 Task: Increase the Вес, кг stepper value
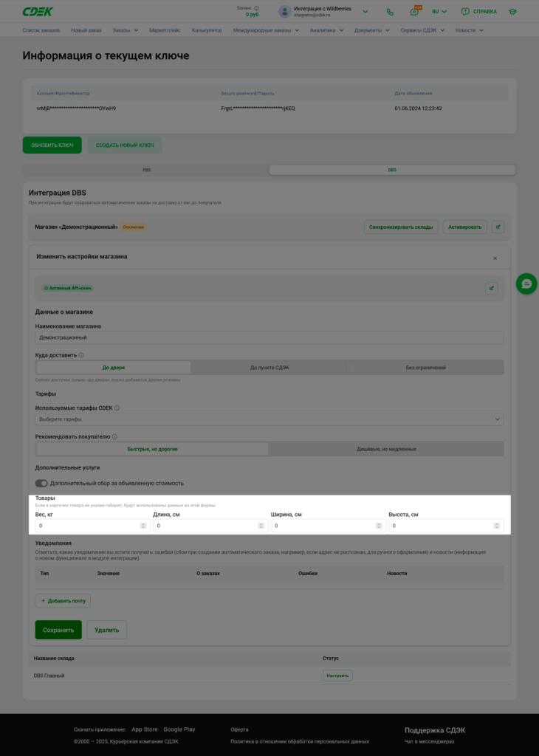(143, 524)
